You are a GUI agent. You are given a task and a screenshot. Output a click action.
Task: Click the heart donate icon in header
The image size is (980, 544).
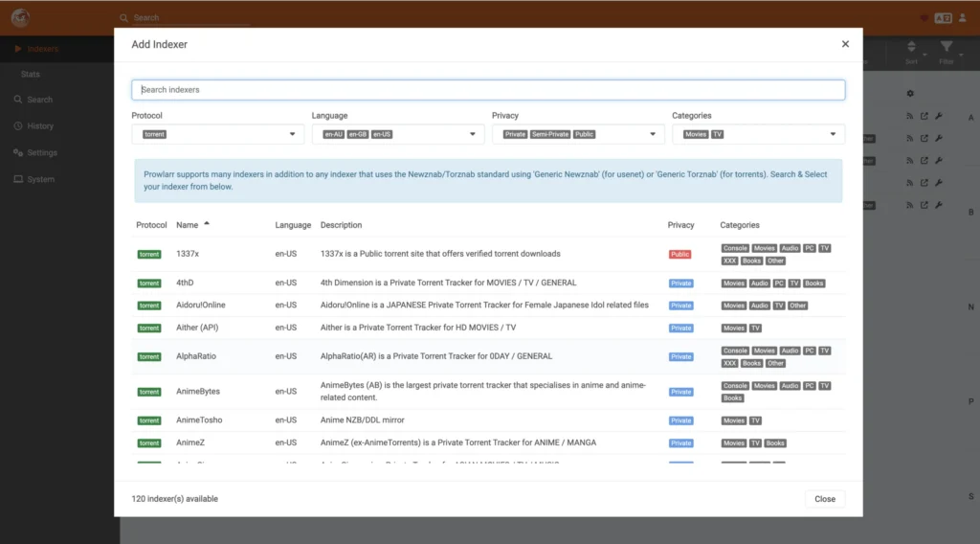[924, 18]
